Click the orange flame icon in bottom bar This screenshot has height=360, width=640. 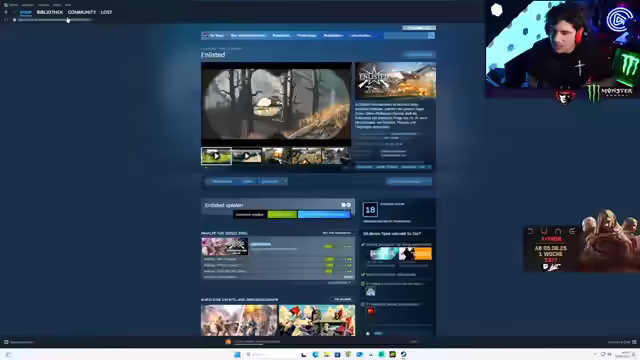pyautogui.click(x=228, y=342)
